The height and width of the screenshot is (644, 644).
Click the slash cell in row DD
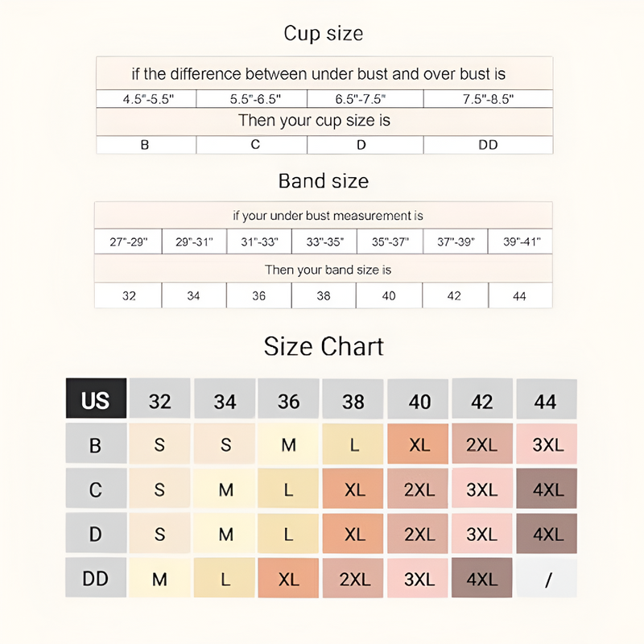(x=547, y=578)
